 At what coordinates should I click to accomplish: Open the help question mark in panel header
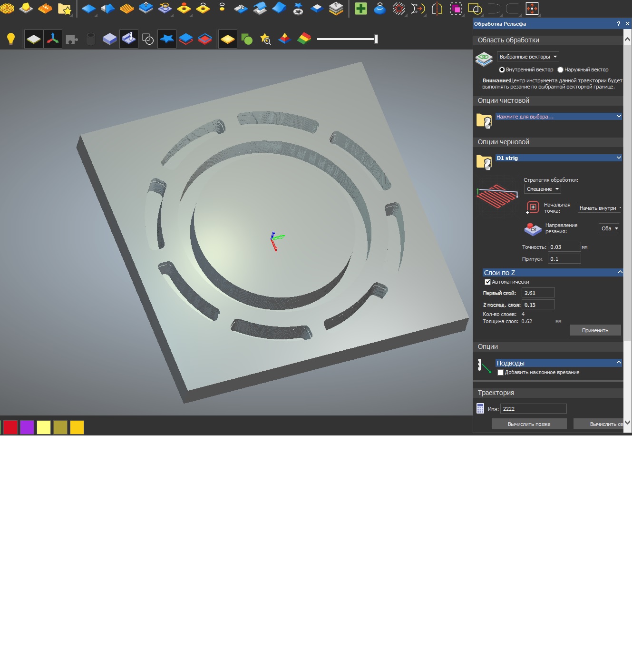[x=618, y=23]
